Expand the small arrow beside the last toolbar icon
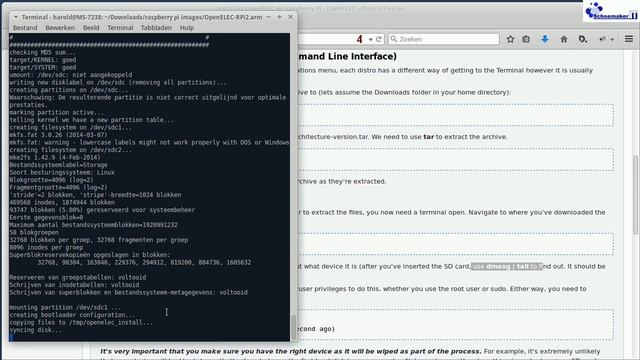 pyautogui.click(x=612, y=40)
